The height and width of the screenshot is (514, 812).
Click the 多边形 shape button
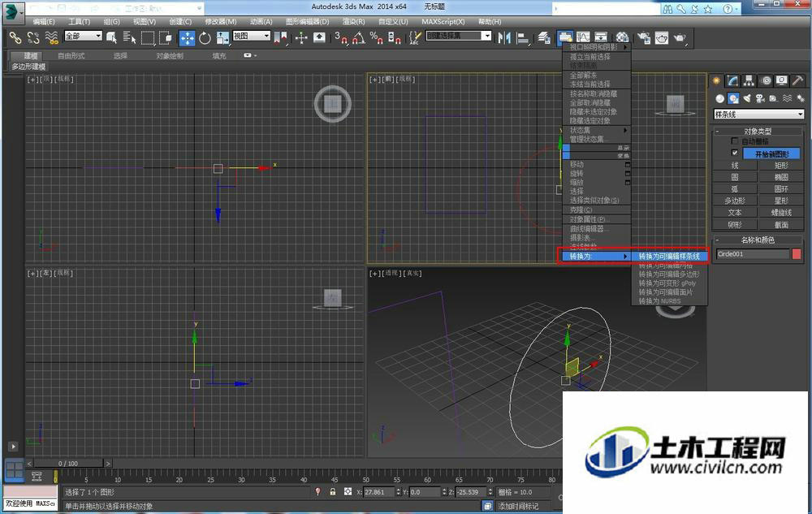pos(735,201)
